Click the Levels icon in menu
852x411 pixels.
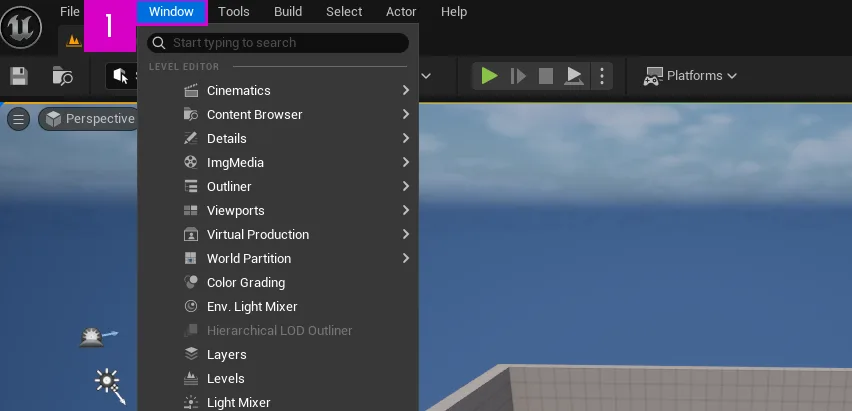click(191, 378)
